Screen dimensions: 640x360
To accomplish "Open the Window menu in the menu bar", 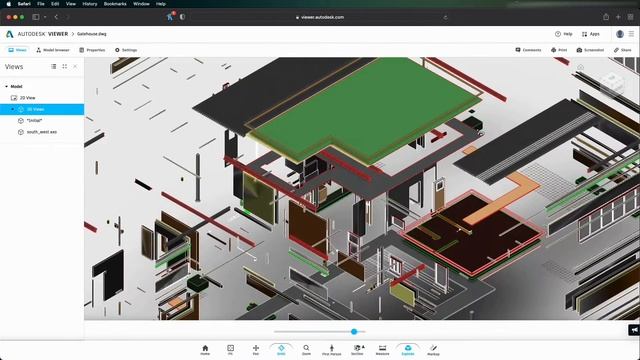I will point(141,4).
